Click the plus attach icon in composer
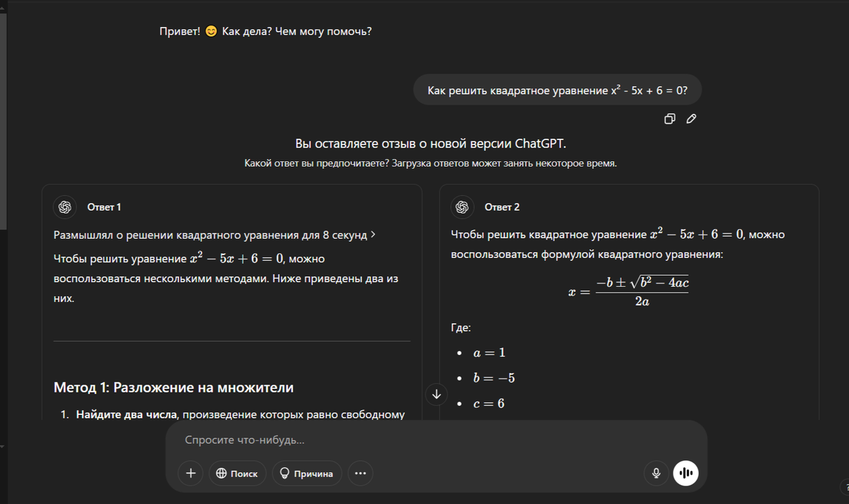 (191, 474)
